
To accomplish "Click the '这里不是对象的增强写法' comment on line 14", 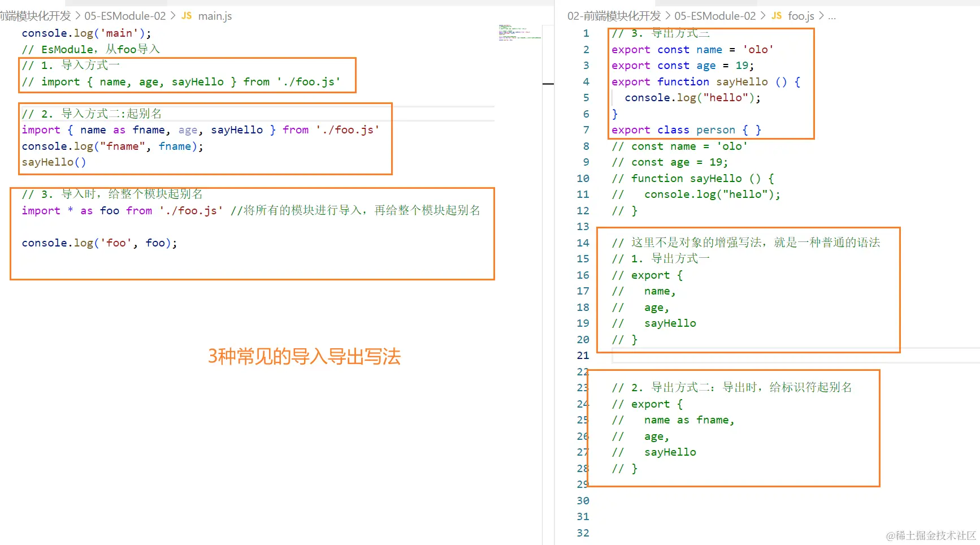I will point(746,243).
